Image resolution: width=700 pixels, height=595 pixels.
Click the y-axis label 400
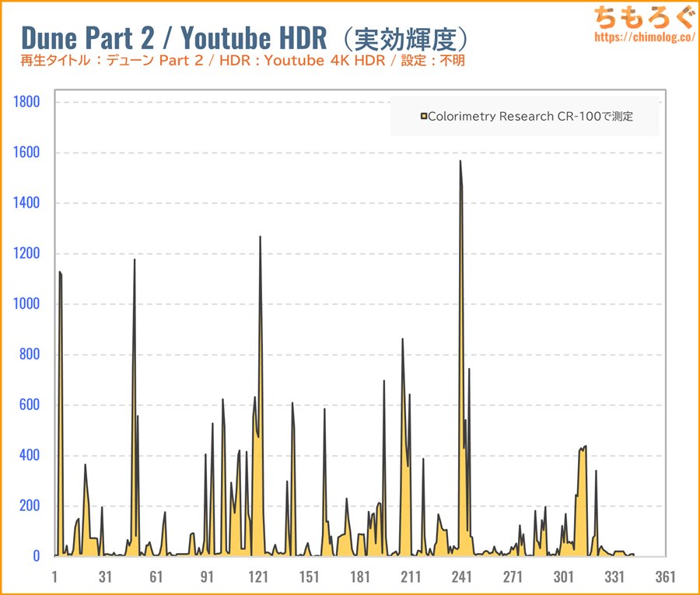point(30,455)
